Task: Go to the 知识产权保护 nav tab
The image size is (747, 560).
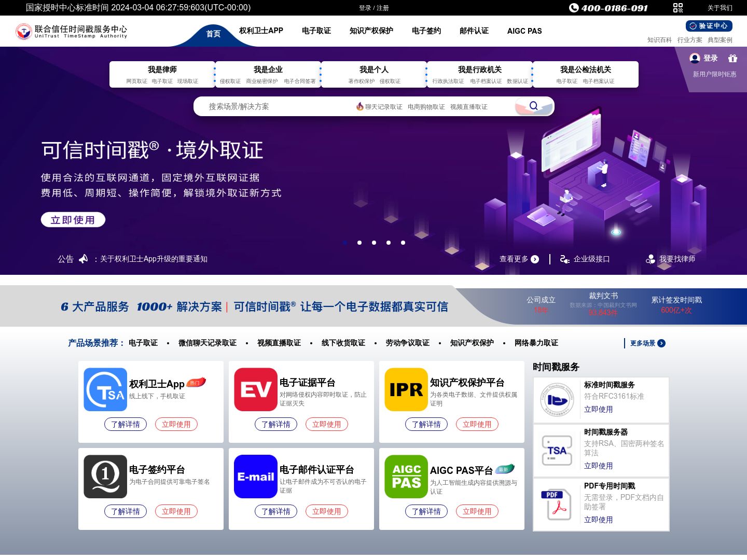Action: pos(371,31)
